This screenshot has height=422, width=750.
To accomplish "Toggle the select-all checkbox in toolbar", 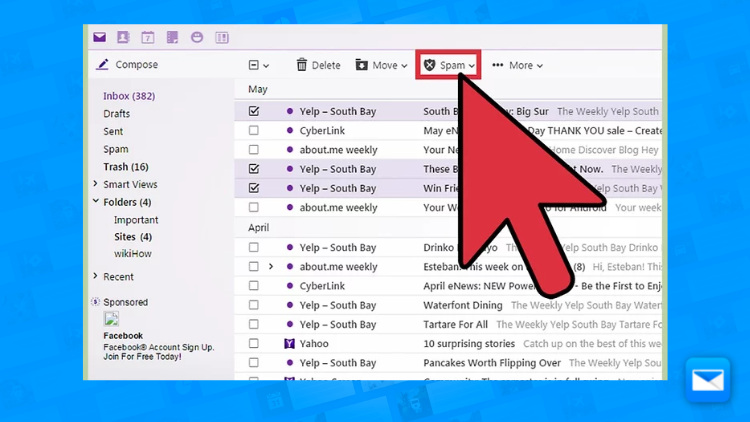I will point(254,65).
